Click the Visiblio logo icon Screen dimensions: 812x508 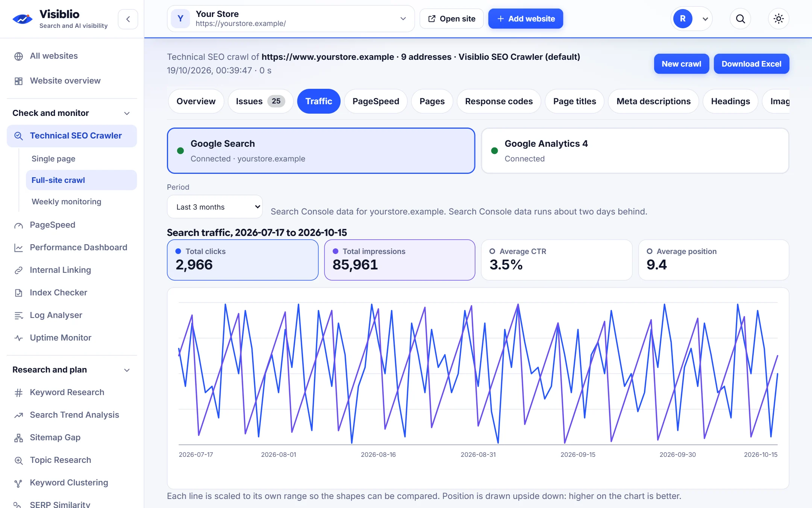[23, 19]
